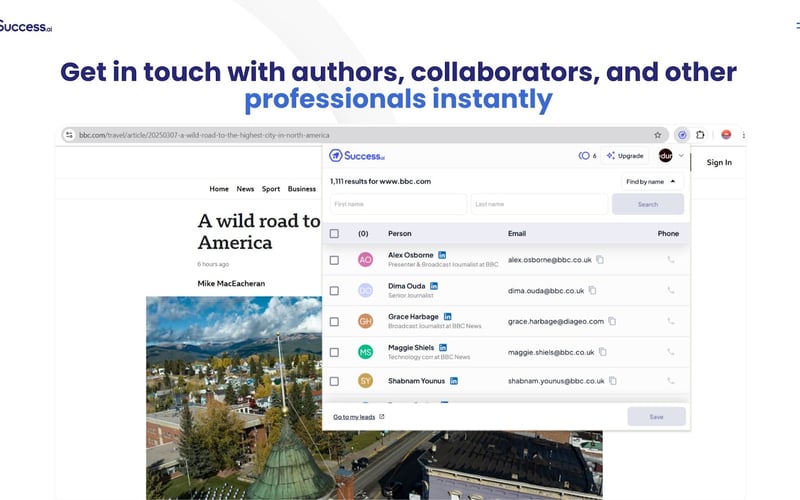Copy maggie.shiels@bbc.co.uk email address

pos(603,352)
